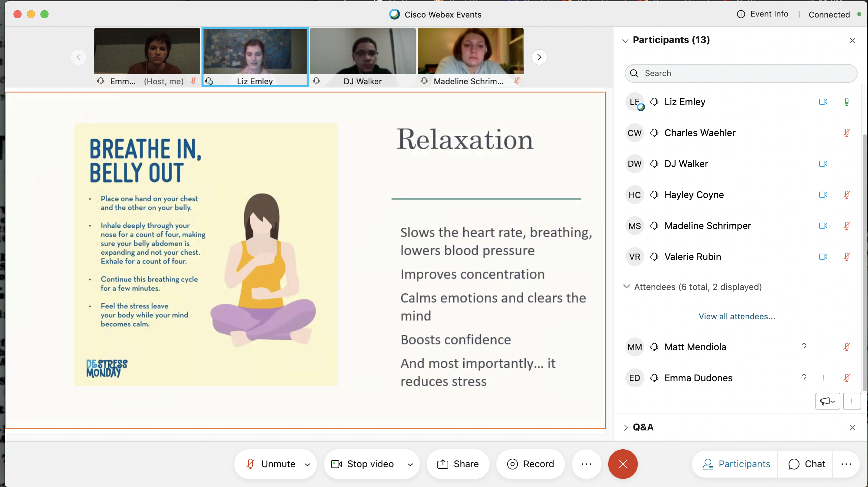Image resolution: width=868 pixels, height=487 pixels.
Task: Click HC avatar in participant list
Action: click(x=634, y=195)
